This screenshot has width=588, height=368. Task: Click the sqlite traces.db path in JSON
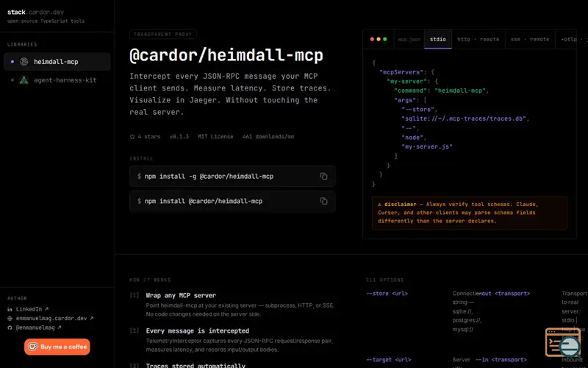[x=464, y=118]
